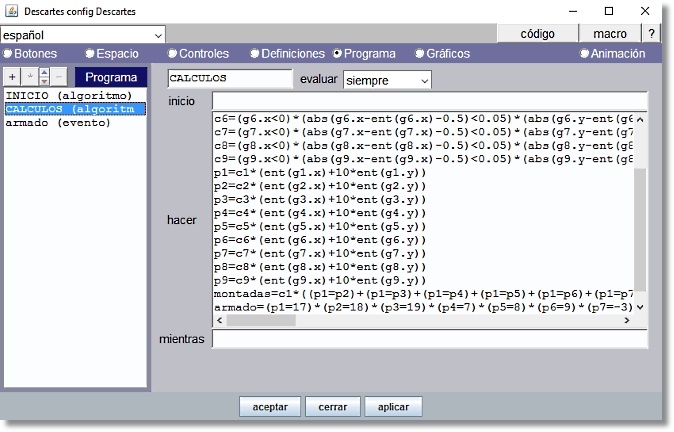Image resolution: width=674 pixels, height=432 pixels.
Task: Open the '?' help button
Action: [x=651, y=34]
